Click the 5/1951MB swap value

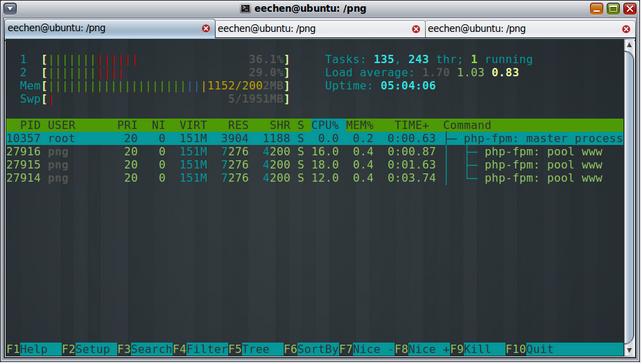pyautogui.click(x=256, y=99)
